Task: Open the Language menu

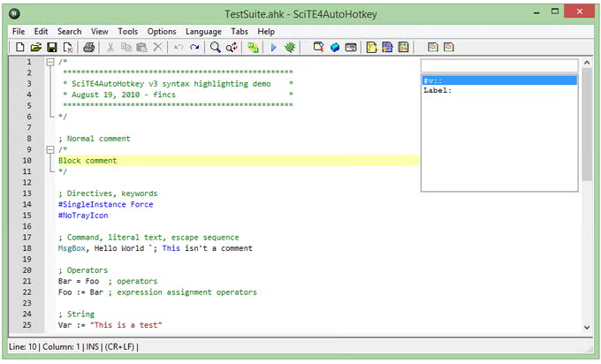Action: click(x=203, y=31)
